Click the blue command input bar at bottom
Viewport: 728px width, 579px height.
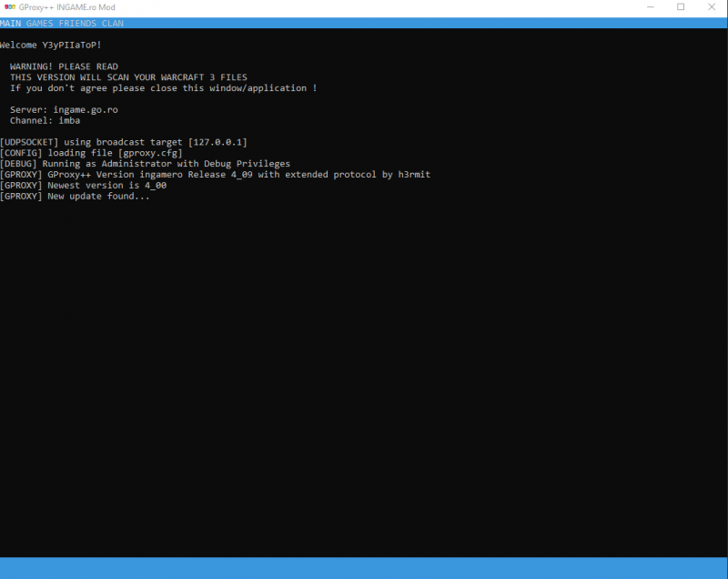364,567
